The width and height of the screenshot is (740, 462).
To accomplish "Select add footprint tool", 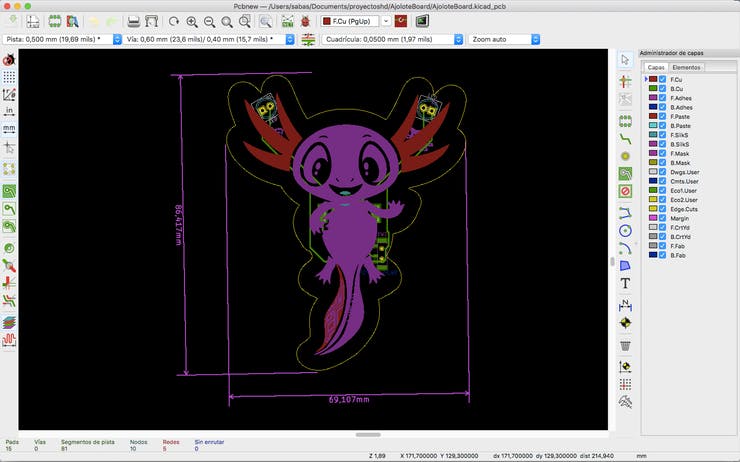I will [625, 121].
